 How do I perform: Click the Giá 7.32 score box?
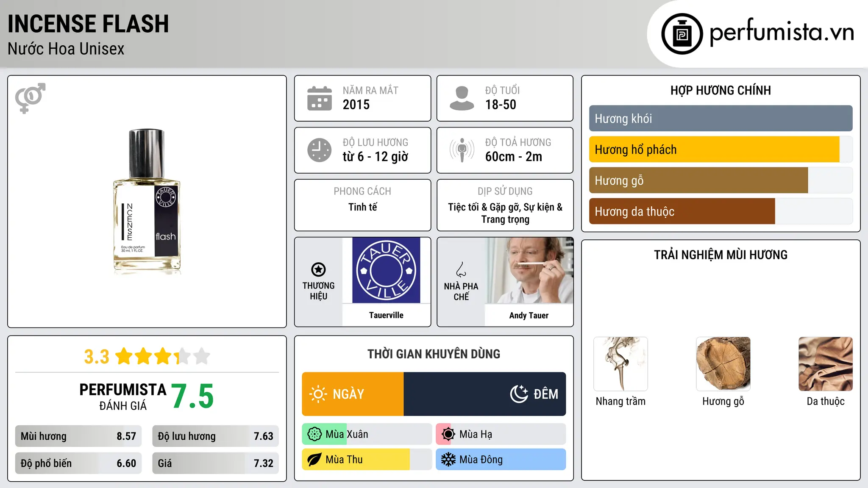[x=216, y=463]
